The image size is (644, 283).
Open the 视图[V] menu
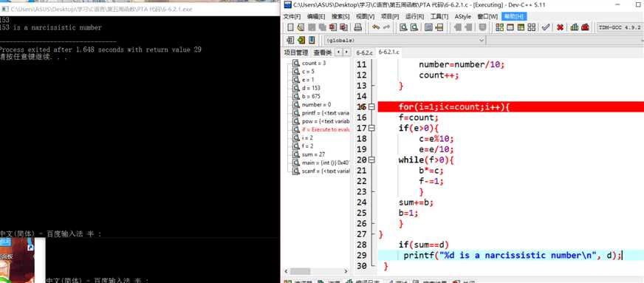point(365,16)
